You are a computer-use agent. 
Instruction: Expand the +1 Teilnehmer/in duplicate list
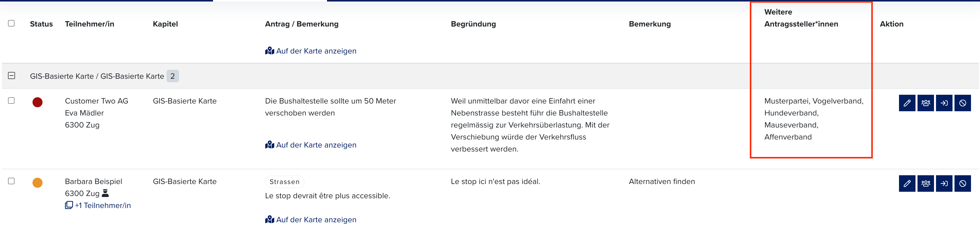(98, 205)
